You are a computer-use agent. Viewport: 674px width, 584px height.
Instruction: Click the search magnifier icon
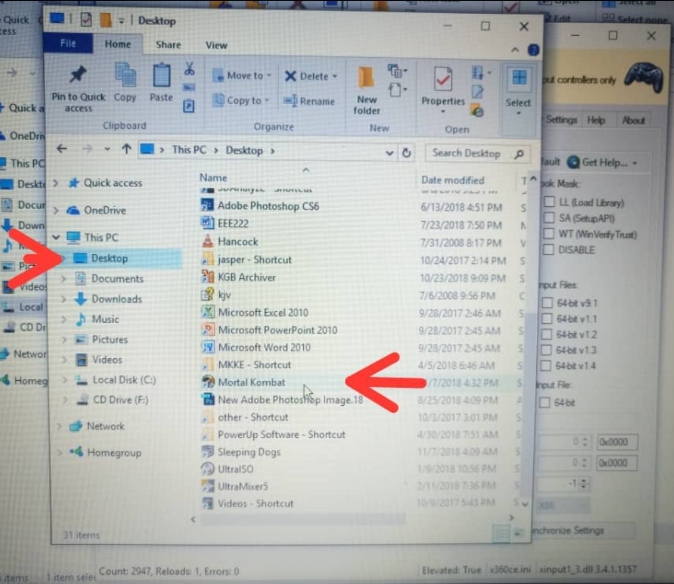[x=519, y=154]
